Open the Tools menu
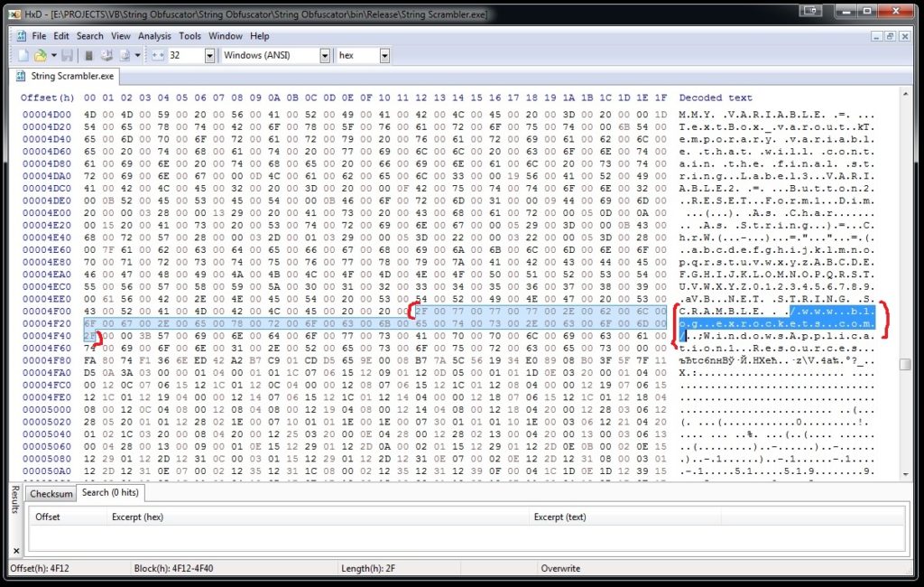The image size is (924, 587). (189, 36)
